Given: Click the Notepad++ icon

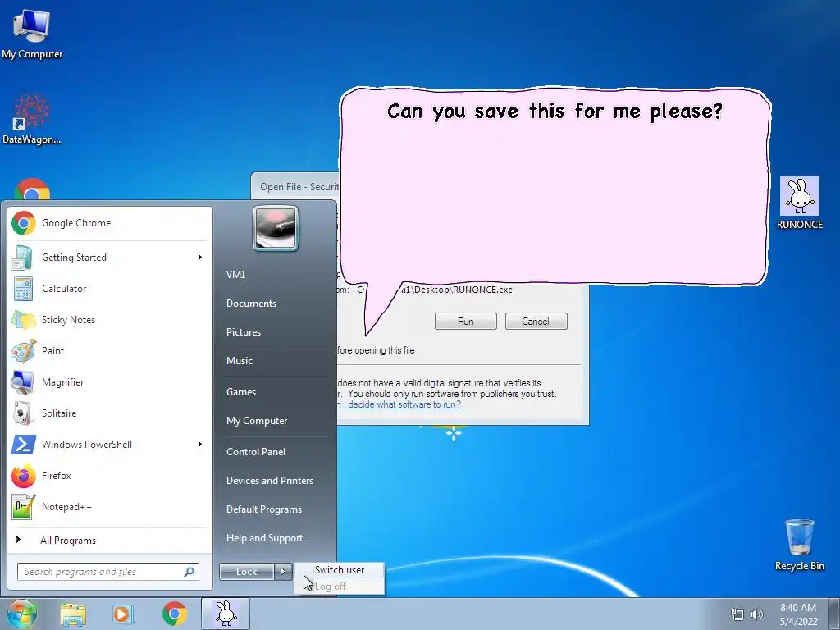Looking at the screenshot, I should pos(24,507).
